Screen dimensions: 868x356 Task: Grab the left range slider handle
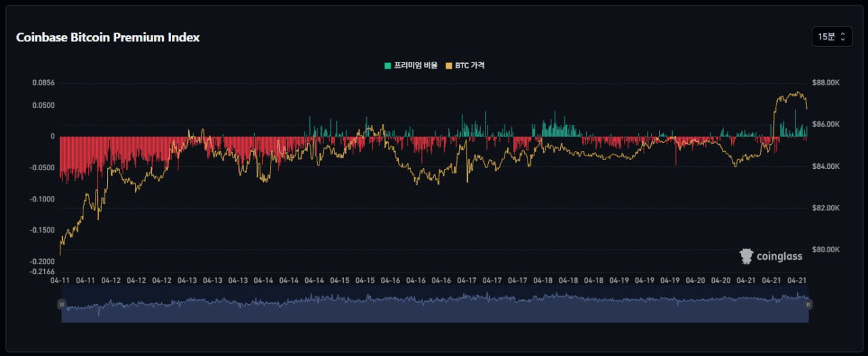(62, 304)
